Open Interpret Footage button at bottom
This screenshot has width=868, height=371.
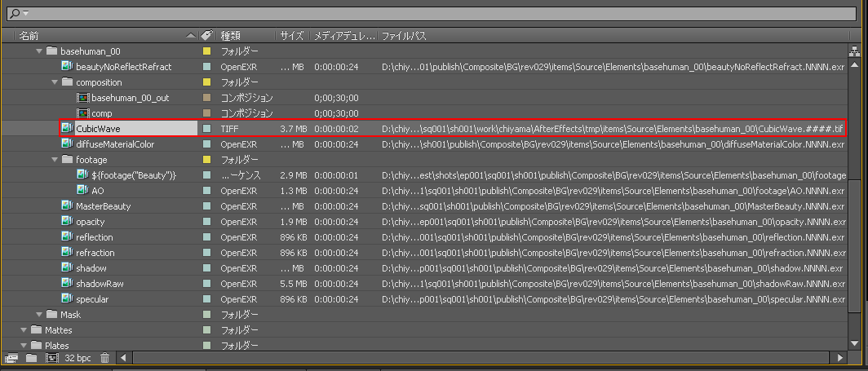click(11, 358)
